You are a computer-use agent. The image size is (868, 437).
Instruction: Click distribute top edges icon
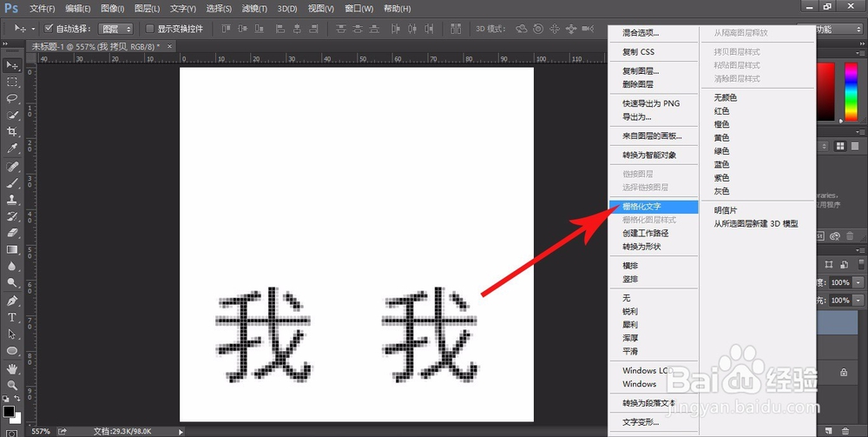point(341,29)
